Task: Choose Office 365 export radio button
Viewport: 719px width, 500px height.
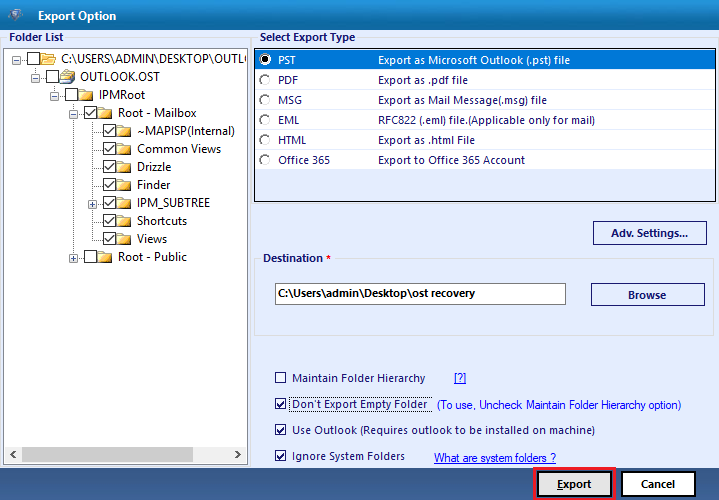Action: (265, 160)
